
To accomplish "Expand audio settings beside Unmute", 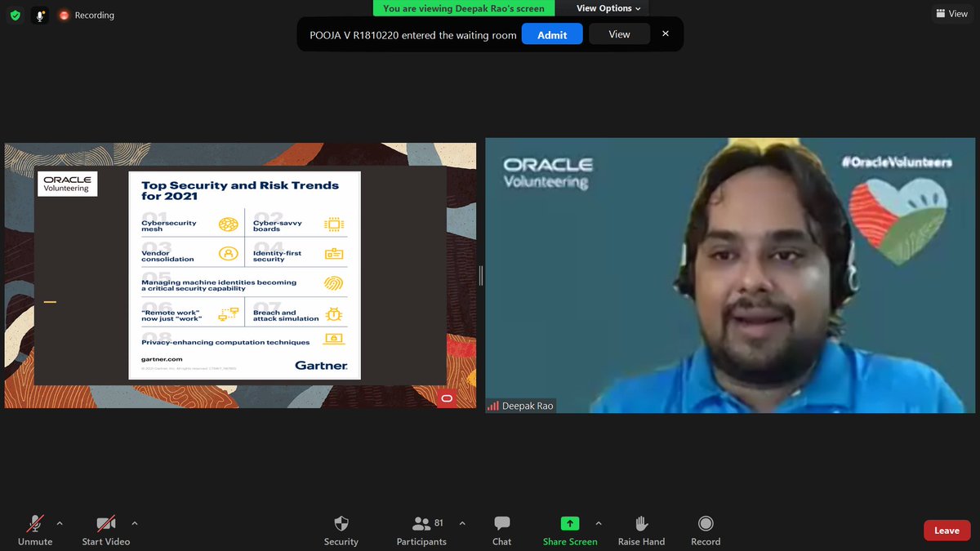I will click(x=60, y=523).
